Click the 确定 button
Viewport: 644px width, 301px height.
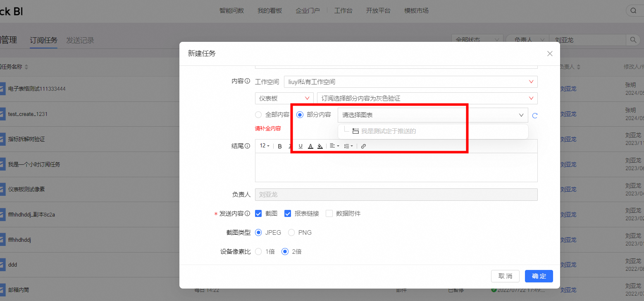tap(539, 276)
